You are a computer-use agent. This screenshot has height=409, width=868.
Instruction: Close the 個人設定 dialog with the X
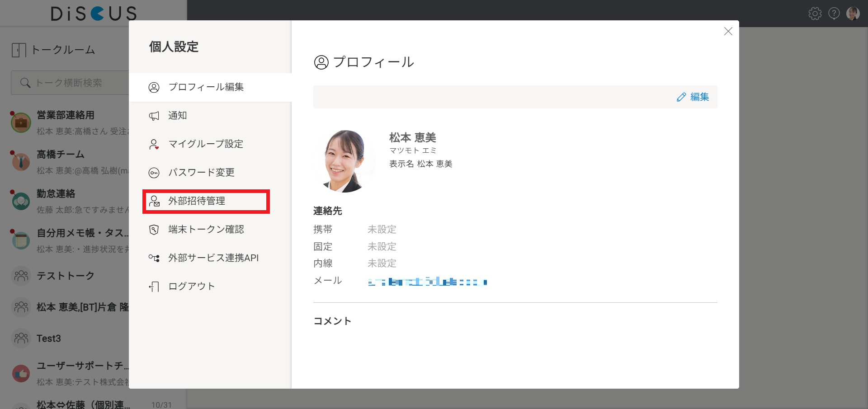coord(728,31)
